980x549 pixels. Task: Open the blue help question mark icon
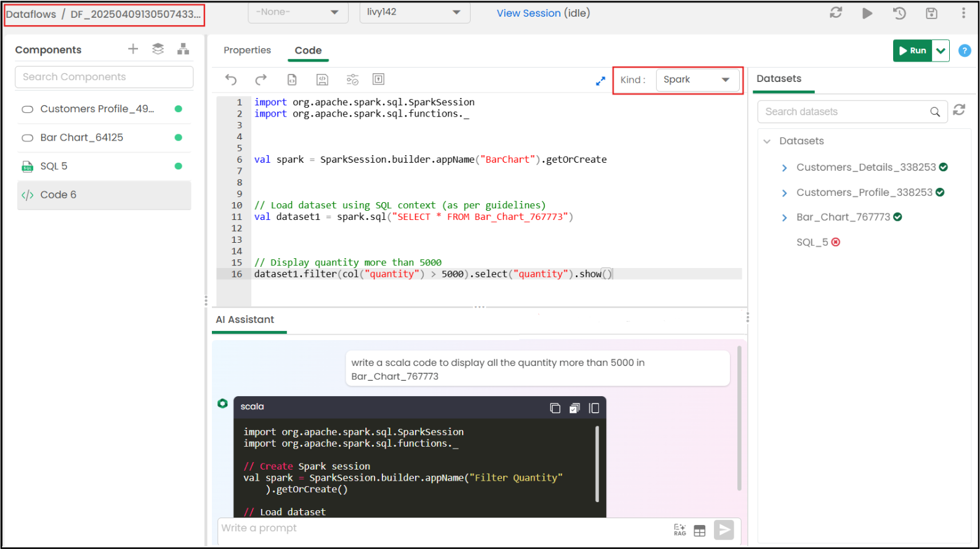(x=965, y=51)
